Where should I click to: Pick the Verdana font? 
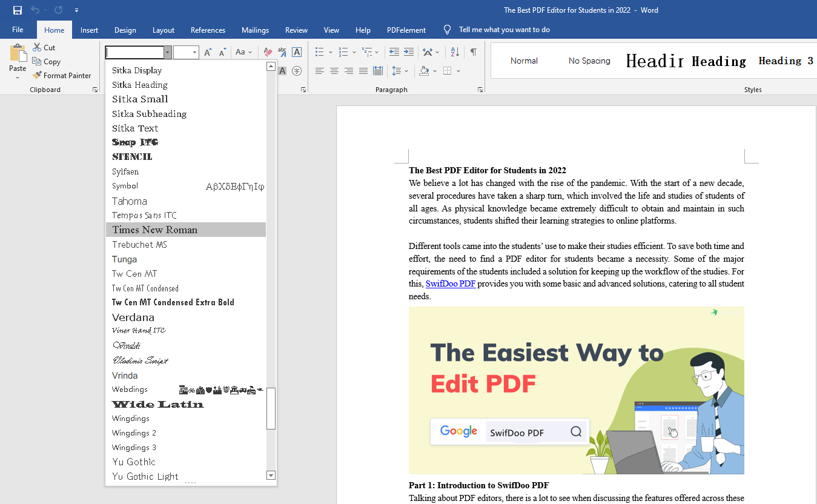186,317
